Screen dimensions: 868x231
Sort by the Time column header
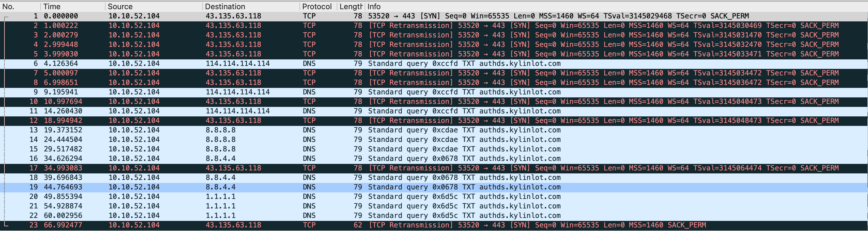coord(73,7)
